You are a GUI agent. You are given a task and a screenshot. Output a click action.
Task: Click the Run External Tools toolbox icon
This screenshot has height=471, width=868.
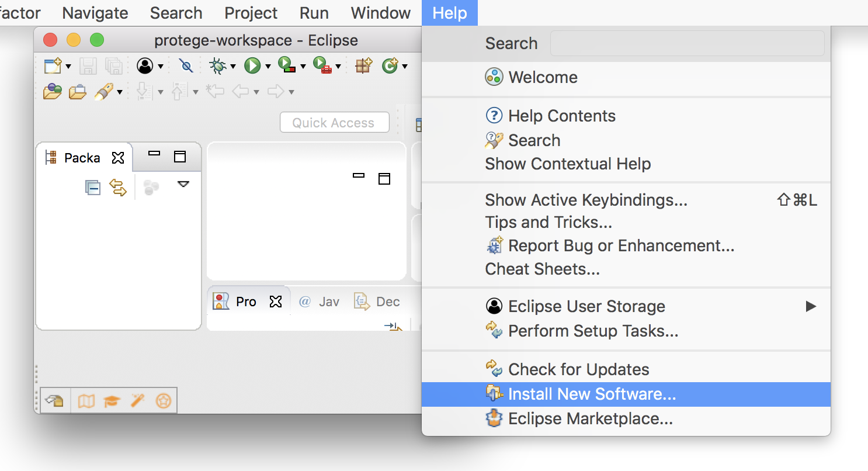click(322, 65)
